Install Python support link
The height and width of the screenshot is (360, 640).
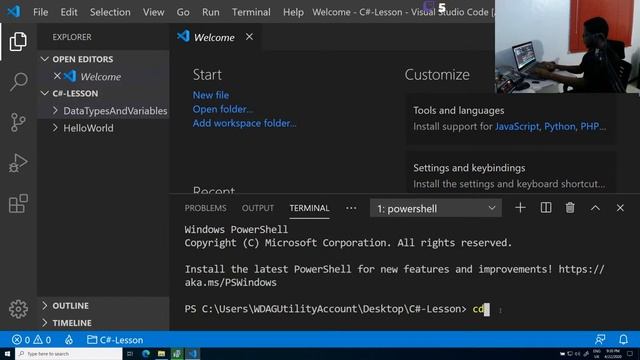pyautogui.click(x=560, y=127)
